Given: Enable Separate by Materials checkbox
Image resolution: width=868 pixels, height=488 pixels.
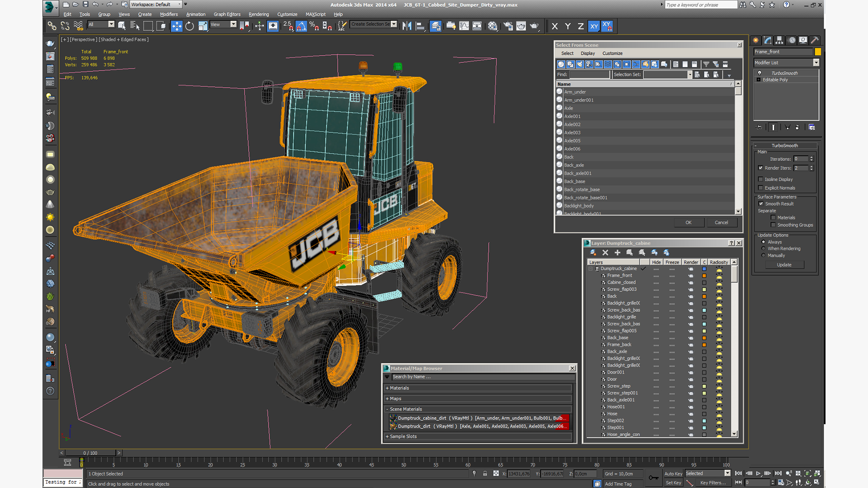Looking at the screenshot, I should (x=773, y=217).
